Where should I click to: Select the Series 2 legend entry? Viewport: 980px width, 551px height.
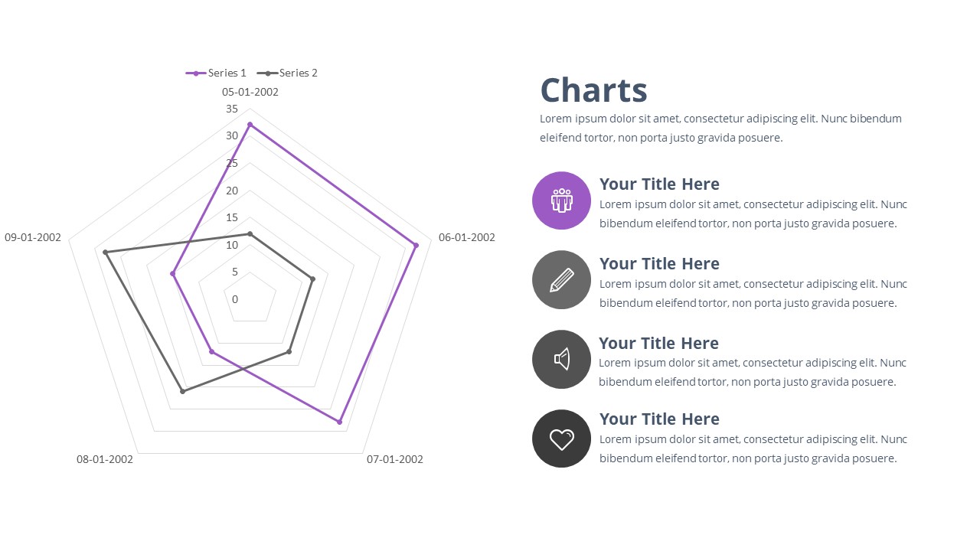288,73
